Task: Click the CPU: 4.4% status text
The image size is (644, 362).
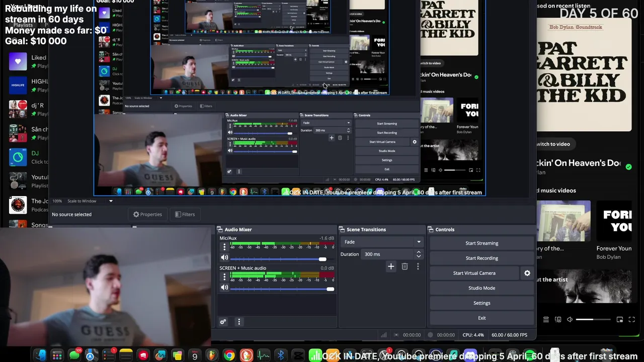Action: click(x=473, y=335)
